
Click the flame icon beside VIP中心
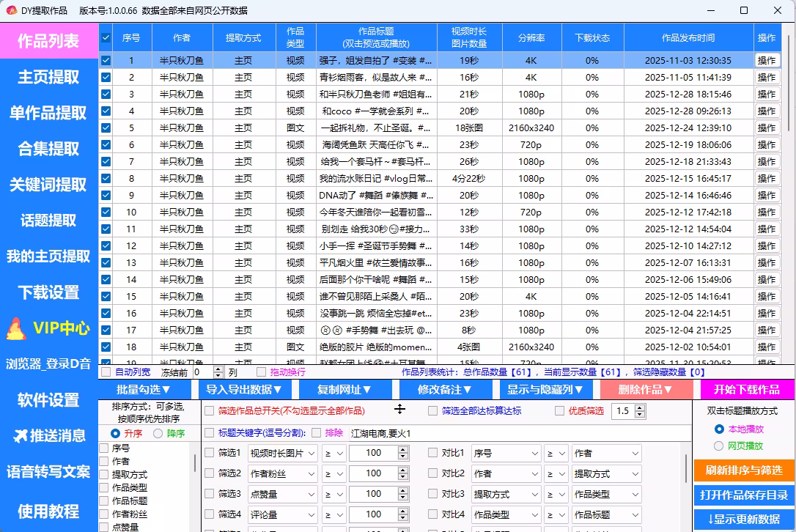pyautogui.click(x=16, y=328)
